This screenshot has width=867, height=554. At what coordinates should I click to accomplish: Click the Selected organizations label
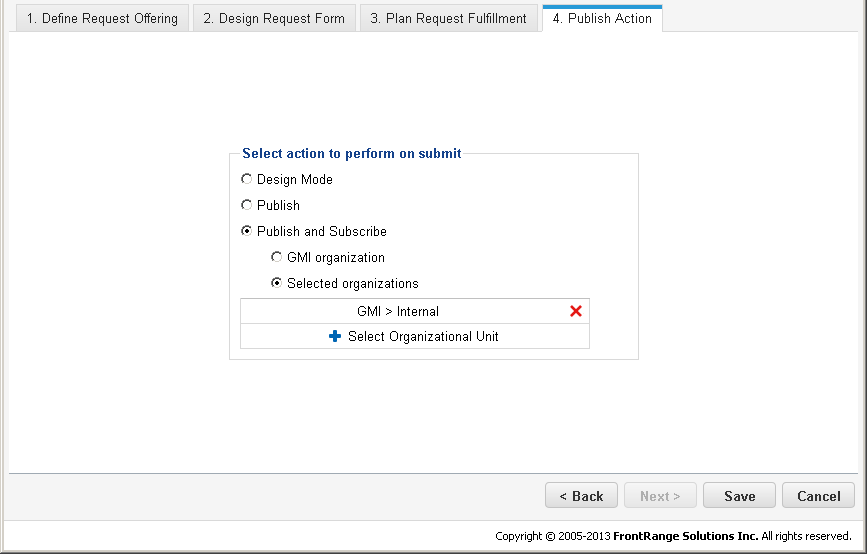pos(353,284)
